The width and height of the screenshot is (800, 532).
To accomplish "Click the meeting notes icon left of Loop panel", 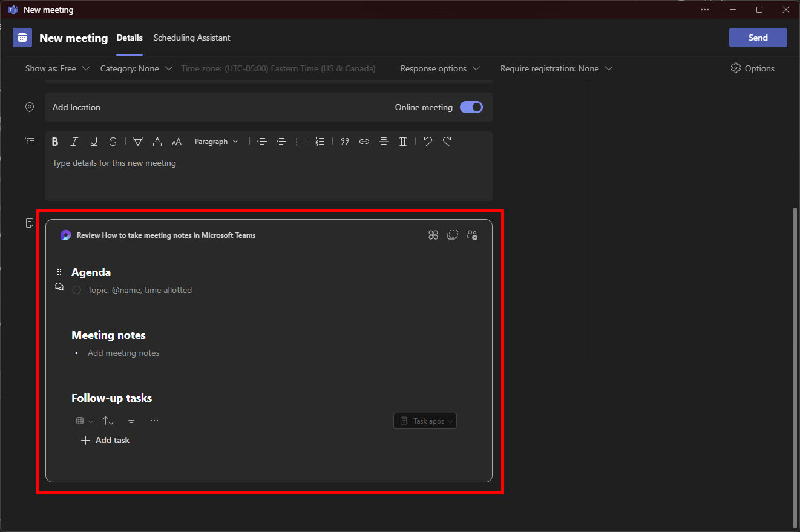I will click(30, 223).
